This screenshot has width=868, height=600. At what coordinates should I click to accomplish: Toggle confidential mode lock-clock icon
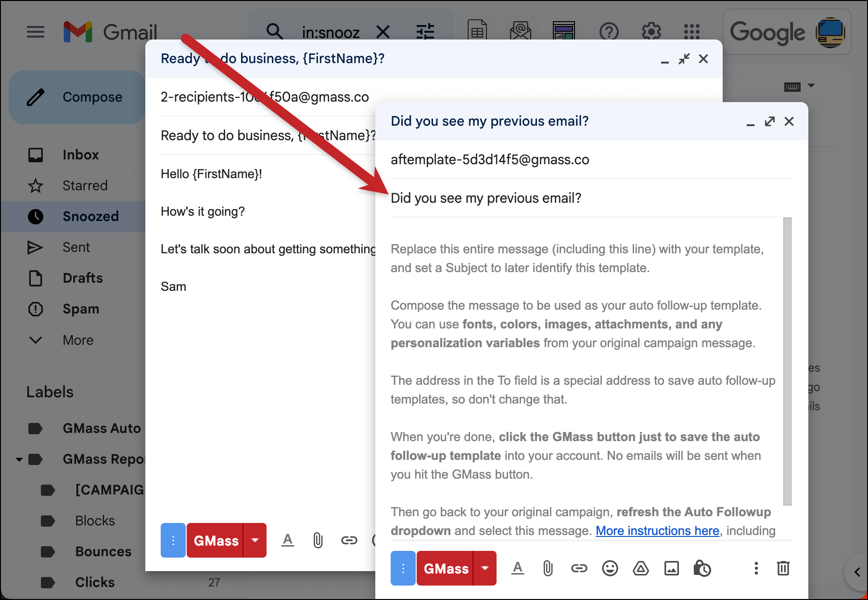(702, 568)
